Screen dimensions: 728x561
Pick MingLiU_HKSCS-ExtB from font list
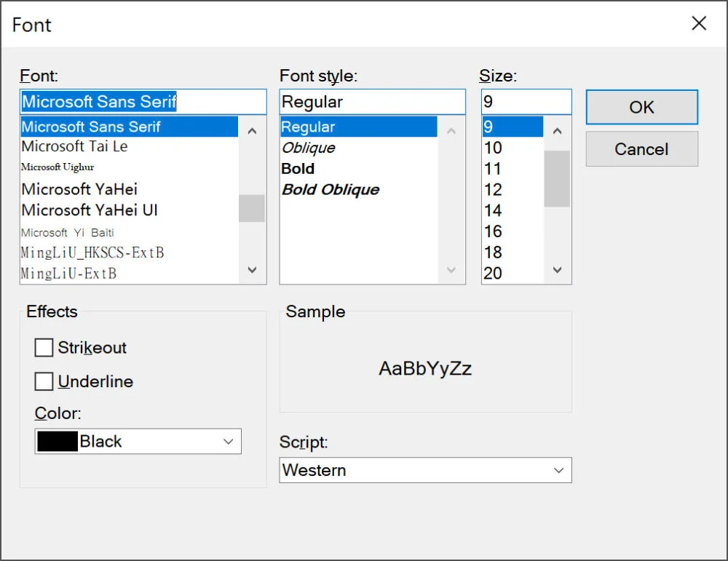coord(130,252)
